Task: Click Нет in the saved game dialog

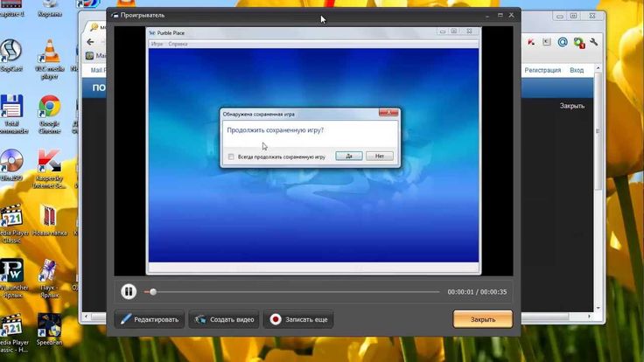Action: (380, 156)
